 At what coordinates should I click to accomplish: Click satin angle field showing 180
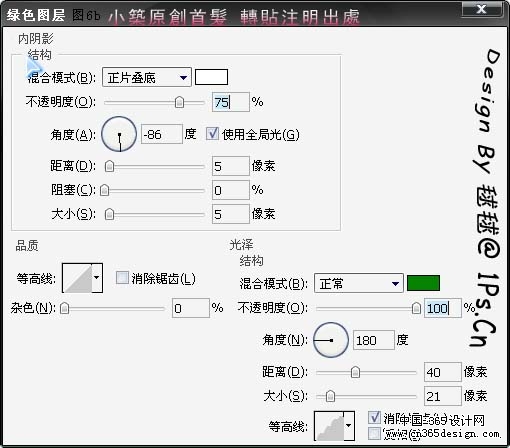click(x=374, y=340)
